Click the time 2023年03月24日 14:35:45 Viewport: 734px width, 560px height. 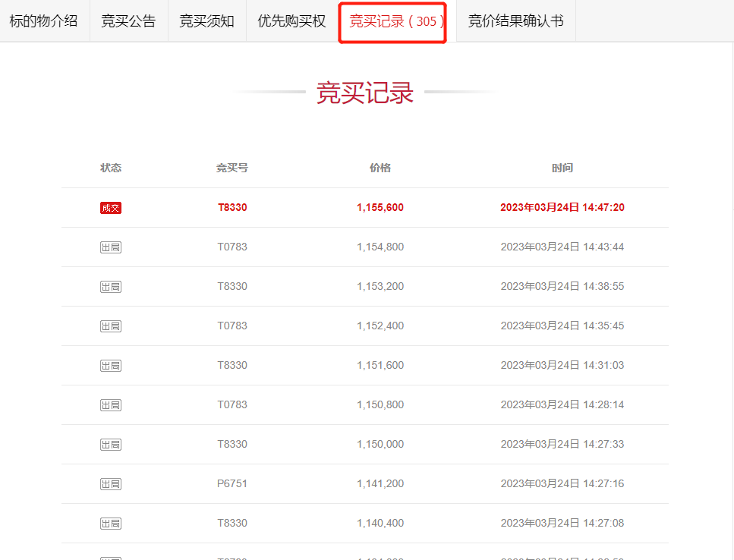pyautogui.click(x=562, y=326)
